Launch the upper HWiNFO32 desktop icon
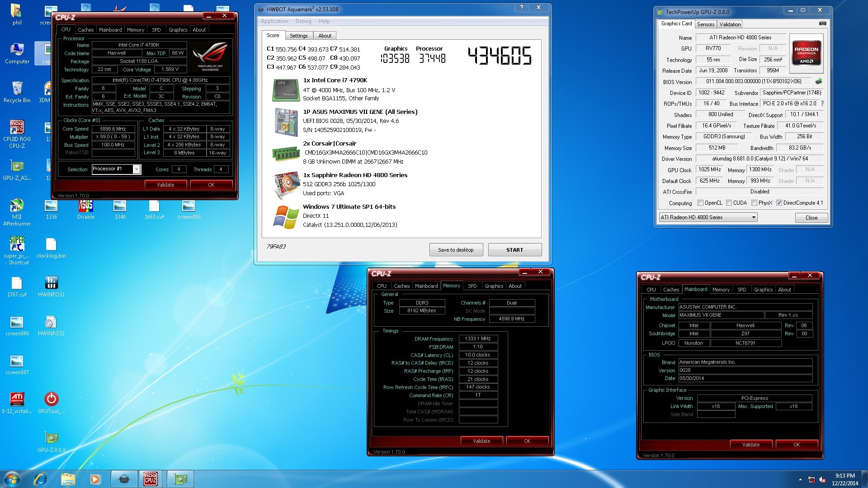 [x=51, y=286]
